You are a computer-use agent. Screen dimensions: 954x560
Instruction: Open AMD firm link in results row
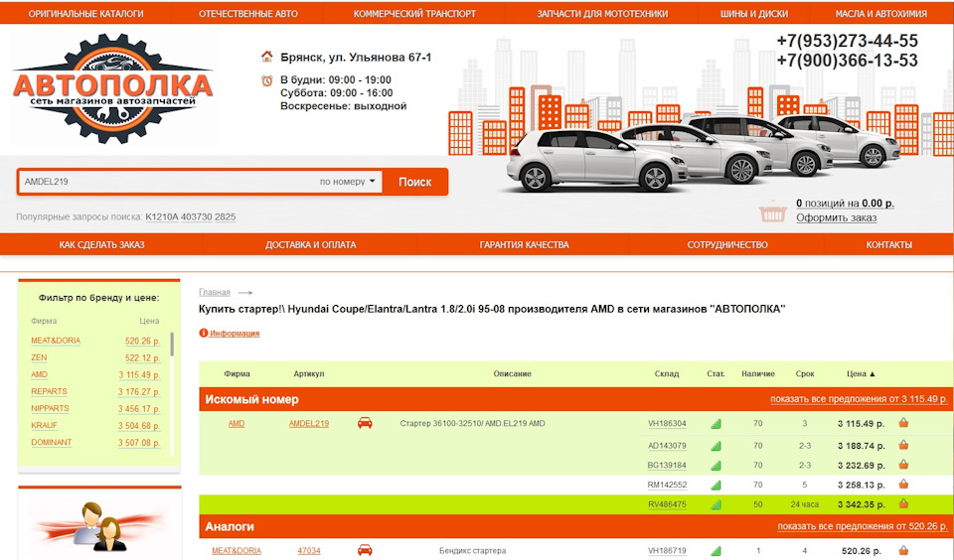(237, 423)
